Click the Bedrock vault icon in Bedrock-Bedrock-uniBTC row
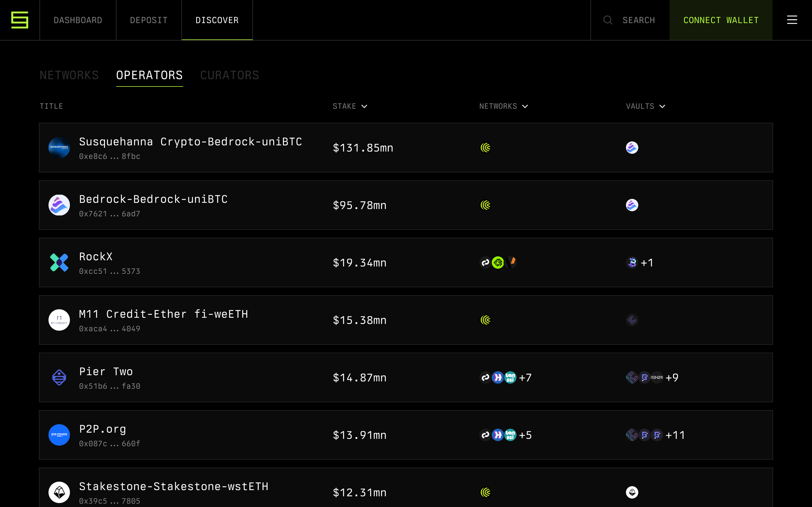812x507 pixels. 632,205
